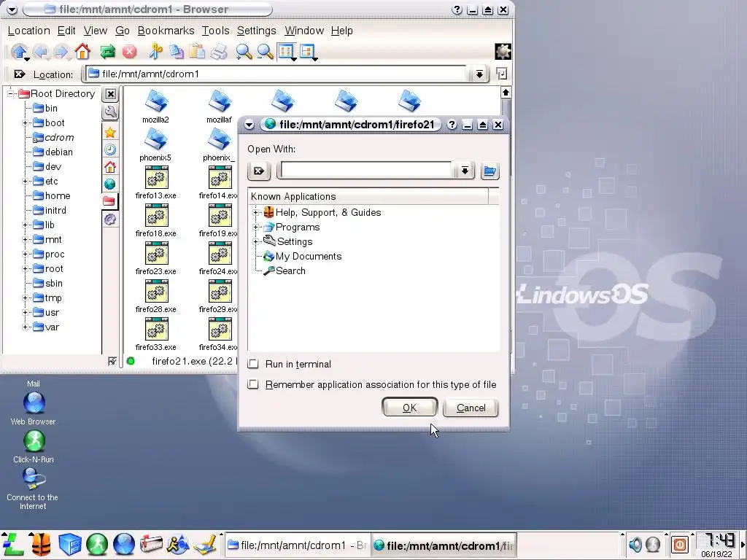This screenshot has width=747, height=560.
Task: Toggle the link view checkbox at status bar
Action: pos(112,362)
